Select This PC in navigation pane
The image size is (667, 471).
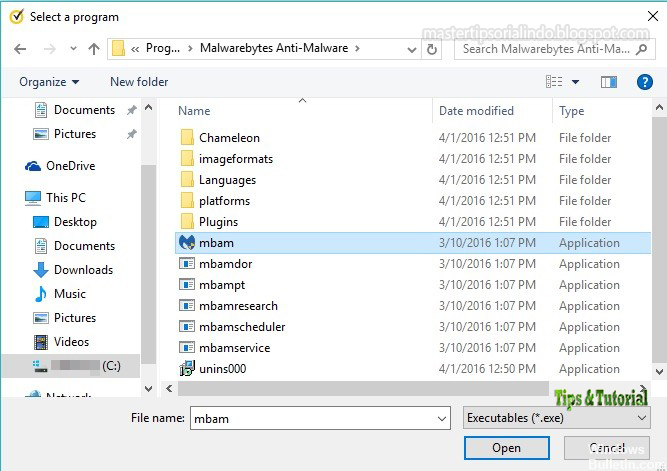pos(55,198)
